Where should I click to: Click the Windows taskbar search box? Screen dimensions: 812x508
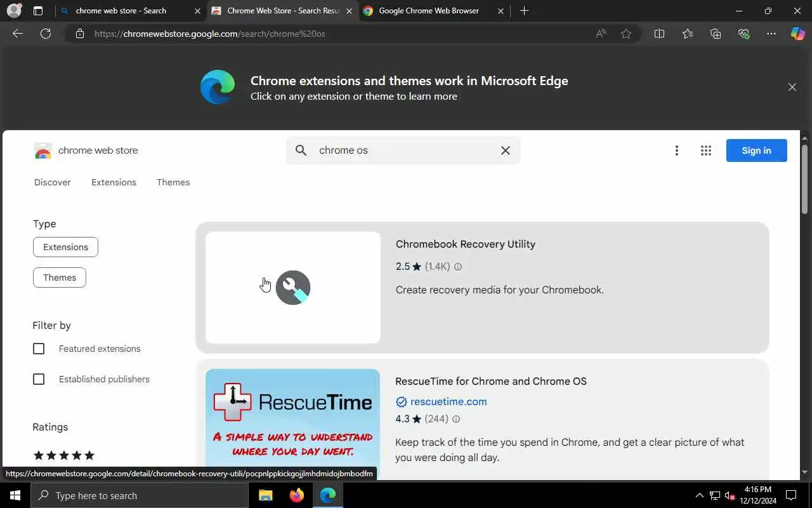(140, 495)
